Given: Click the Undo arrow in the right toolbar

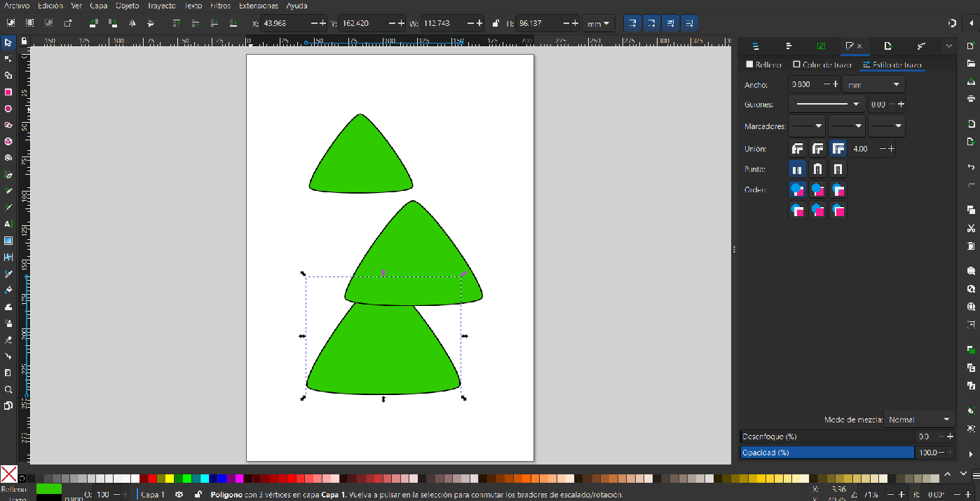Looking at the screenshot, I should (971, 167).
